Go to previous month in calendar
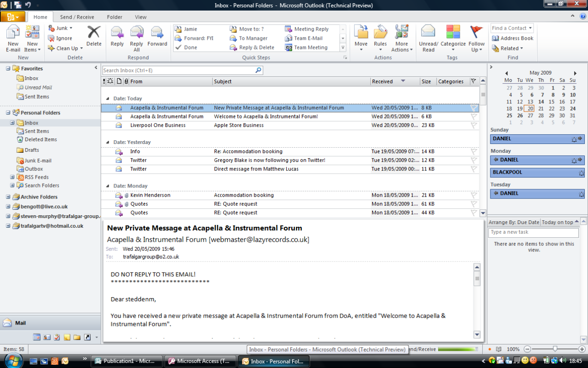This screenshot has width=588, height=368. (506, 73)
